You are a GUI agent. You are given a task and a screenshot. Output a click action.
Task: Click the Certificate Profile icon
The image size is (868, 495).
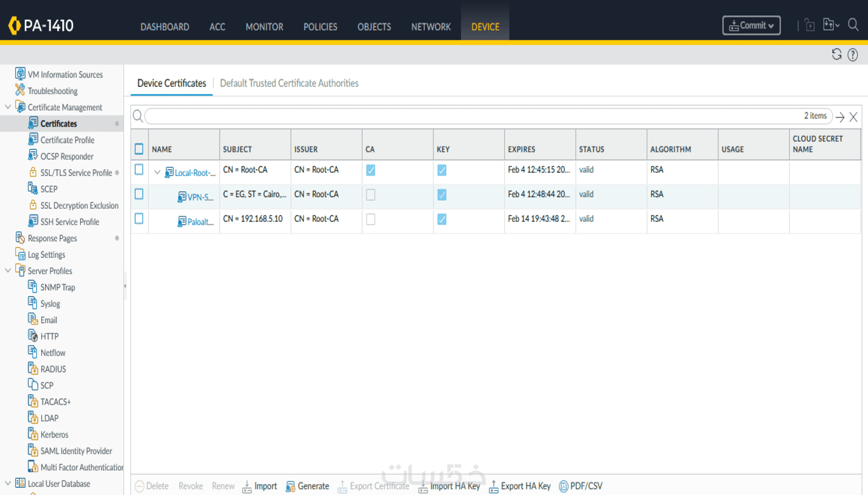click(33, 139)
